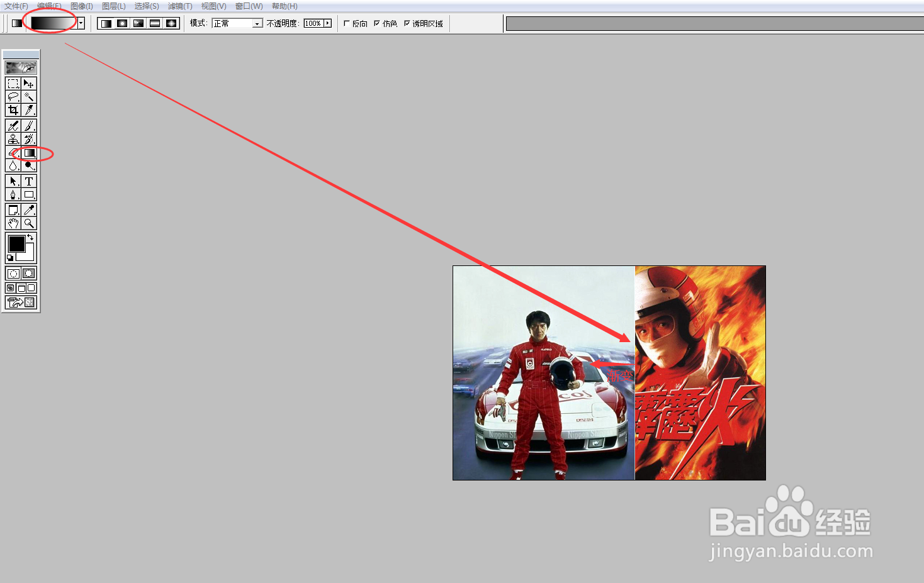This screenshot has height=583, width=924.
Task: Switch to Standard editing mode
Action: click(13, 274)
